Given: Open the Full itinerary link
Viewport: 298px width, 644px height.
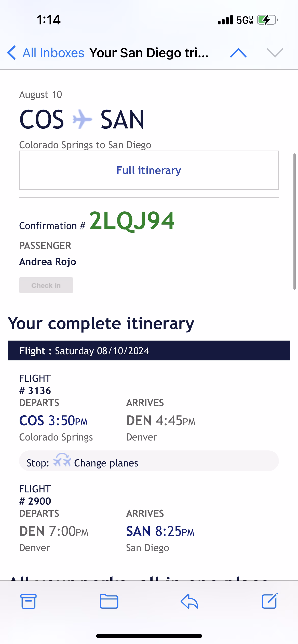Looking at the screenshot, I should 149,170.
